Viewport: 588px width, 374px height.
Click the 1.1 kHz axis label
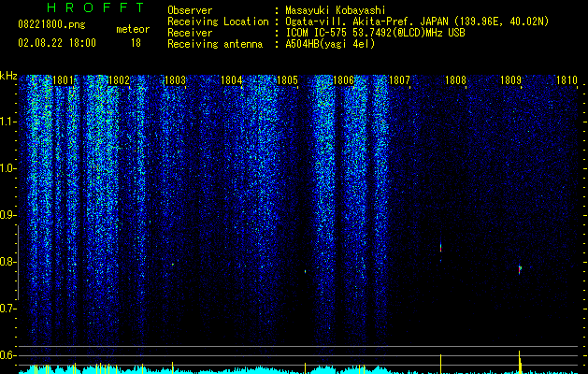tap(7, 122)
